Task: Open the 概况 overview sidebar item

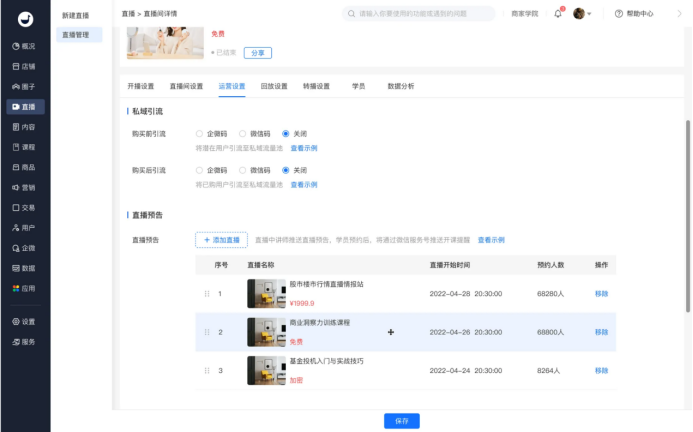Action: pos(25,46)
